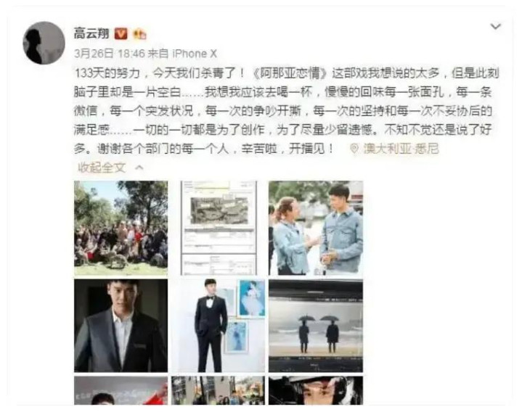The image size is (522, 420).
Task: Open the two umbrellas on beach photo
Action: 316,326
